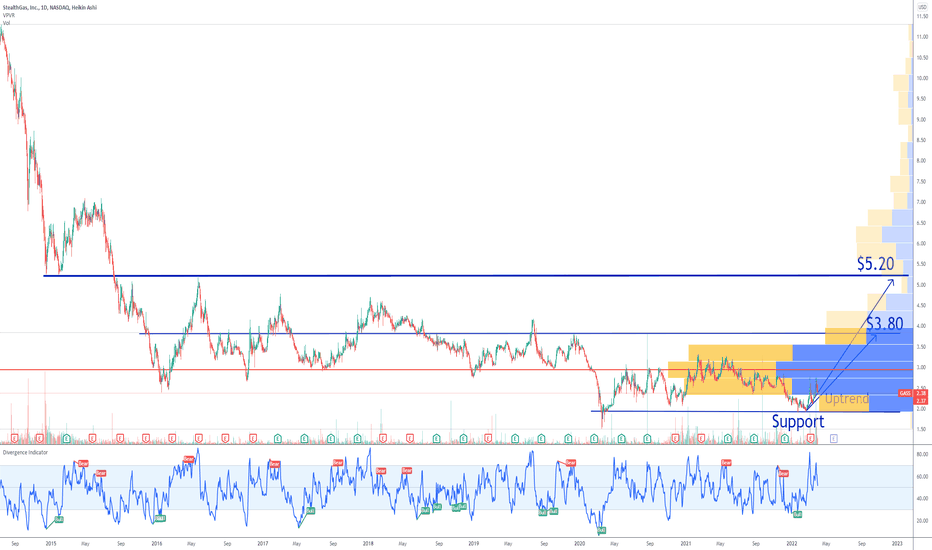Click the 6.50 price scale label
Viewport: 932px width, 550px height.
(921, 223)
